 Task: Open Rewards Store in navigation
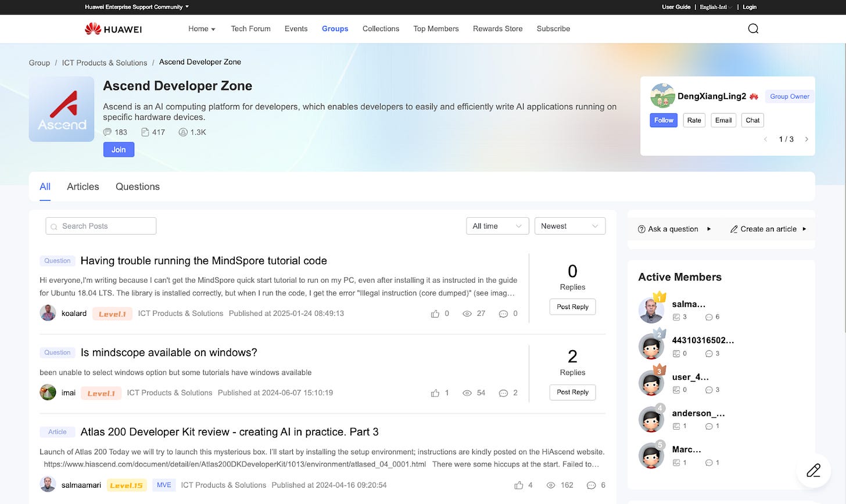(497, 28)
